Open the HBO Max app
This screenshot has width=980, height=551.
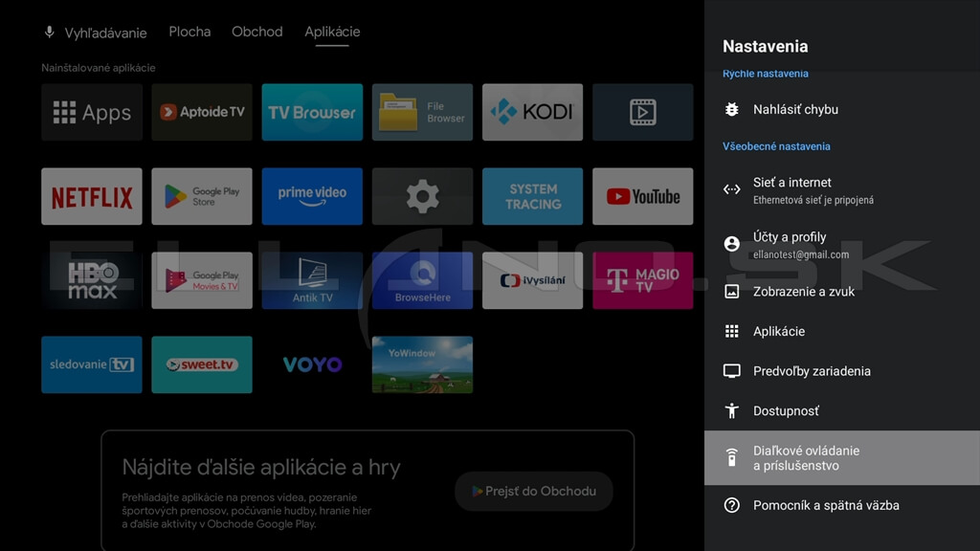[92, 281]
